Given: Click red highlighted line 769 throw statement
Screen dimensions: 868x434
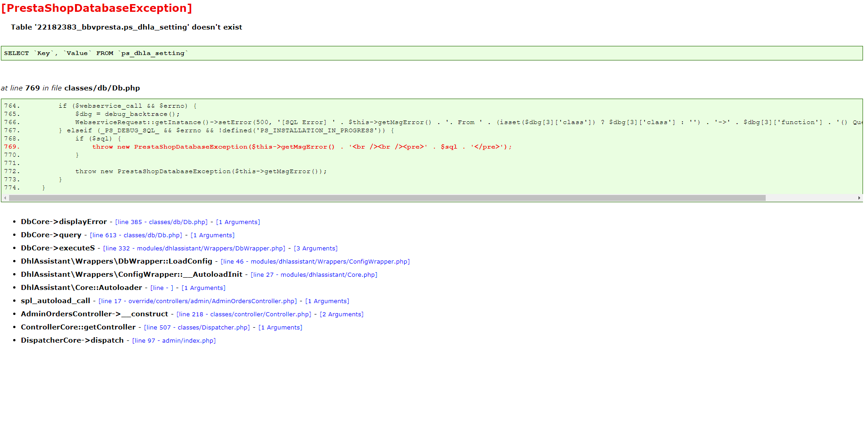Looking at the screenshot, I should click(x=302, y=147).
